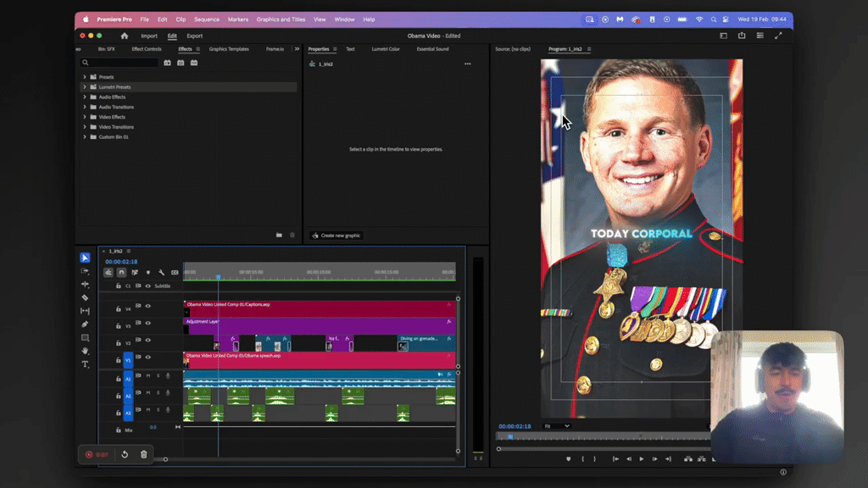The width and height of the screenshot is (868, 488).
Task: Click the Extract button in Program monitor
Action: pos(701,458)
